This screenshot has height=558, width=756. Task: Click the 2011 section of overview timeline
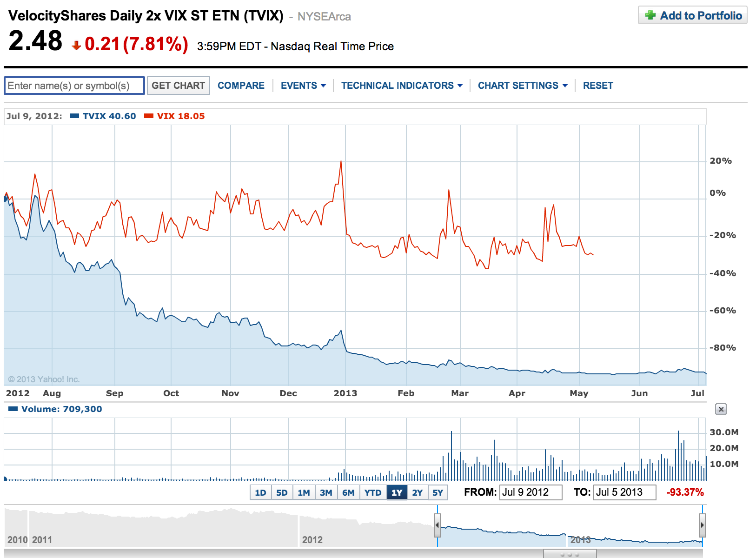click(x=163, y=528)
